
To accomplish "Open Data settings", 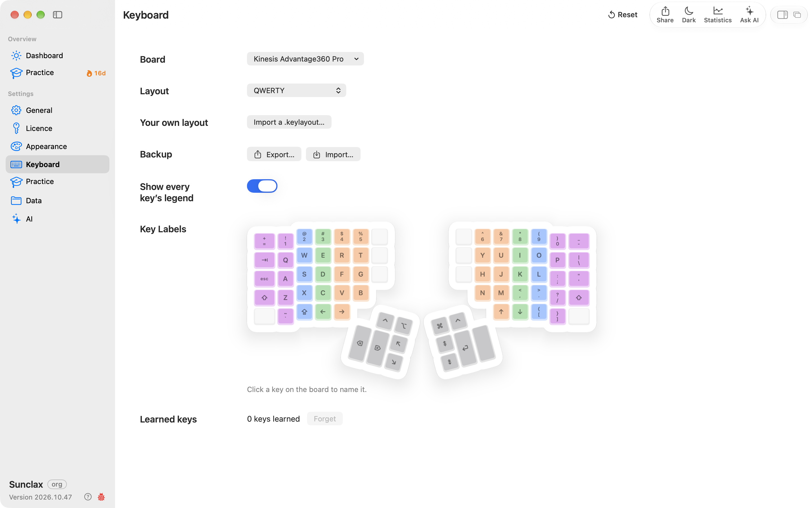I will click(58, 201).
